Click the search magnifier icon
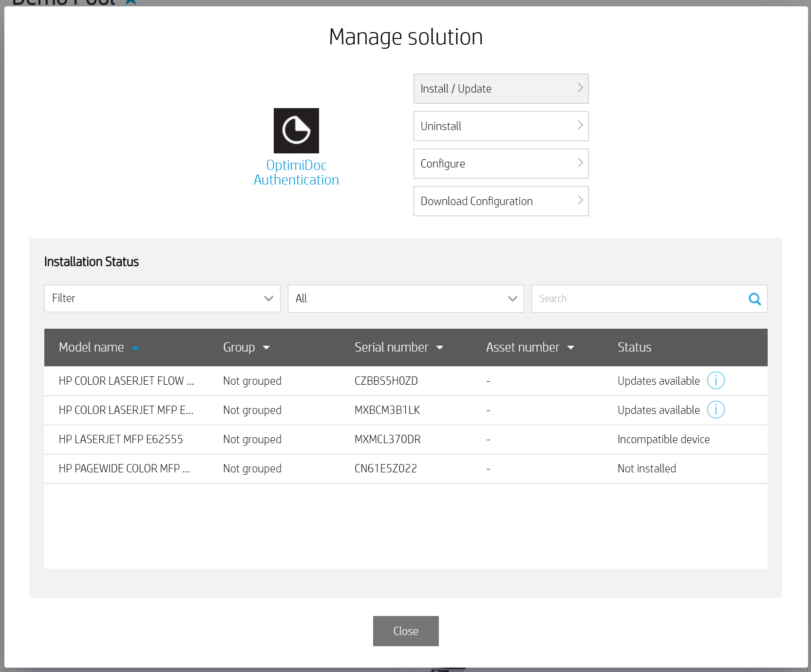The image size is (811, 672). click(x=754, y=299)
